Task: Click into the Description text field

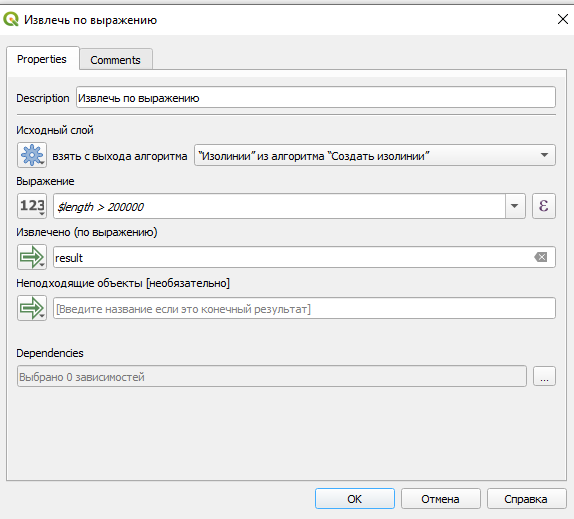Action: [x=316, y=97]
